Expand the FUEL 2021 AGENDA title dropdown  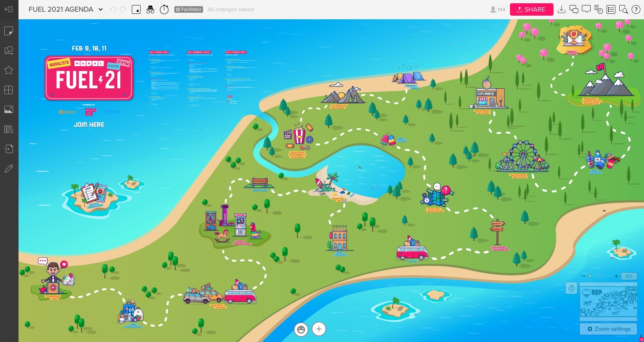point(101,9)
